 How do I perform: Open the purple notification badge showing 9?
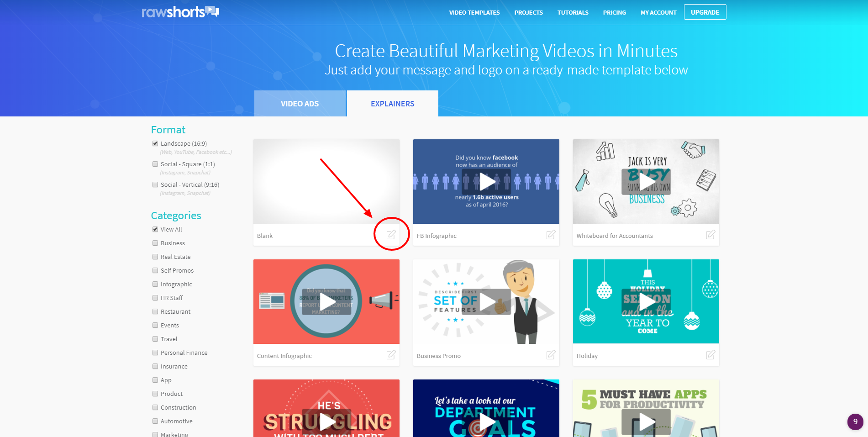coord(855,422)
